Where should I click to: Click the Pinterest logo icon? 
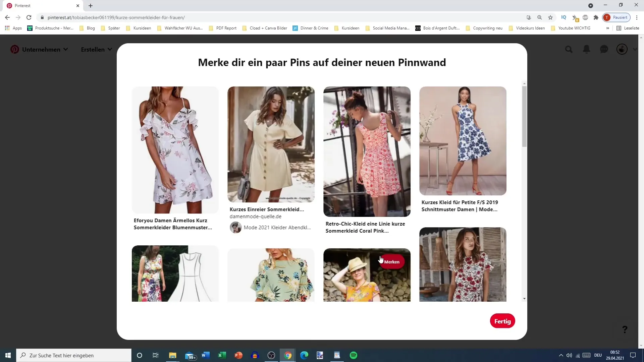pos(14,50)
